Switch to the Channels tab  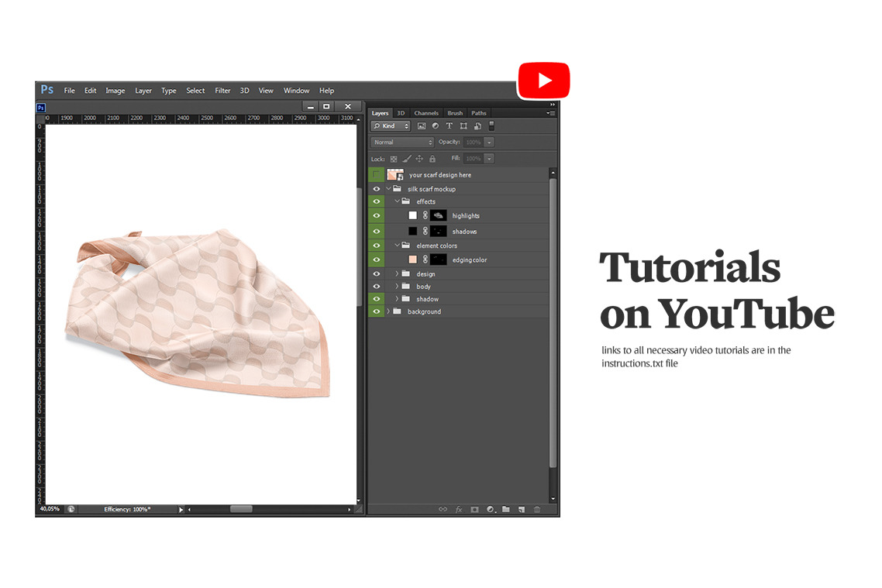425,113
